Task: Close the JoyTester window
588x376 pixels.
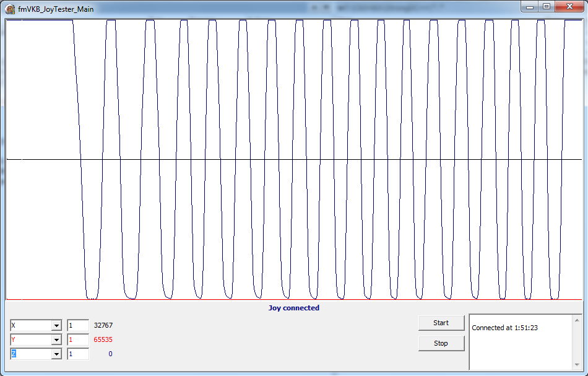Action: point(569,6)
